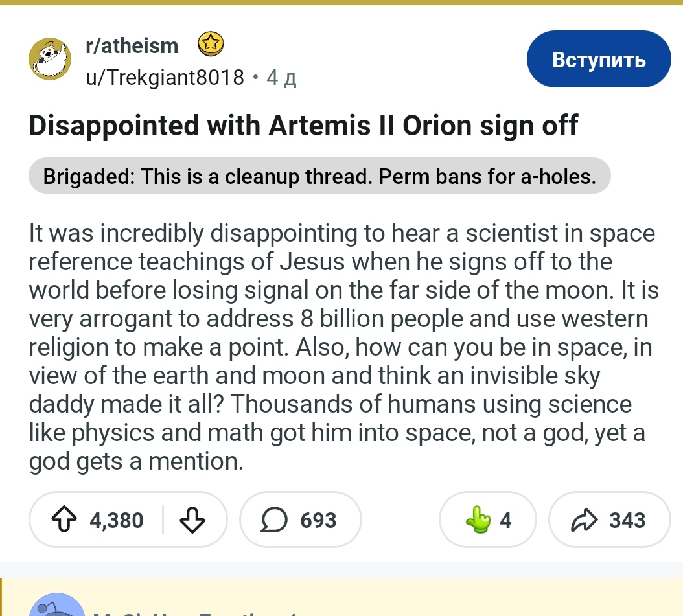This screenshot has height=616, width=683.
Task: Click the gold star badge next to r/atheism
Action: 211,44
